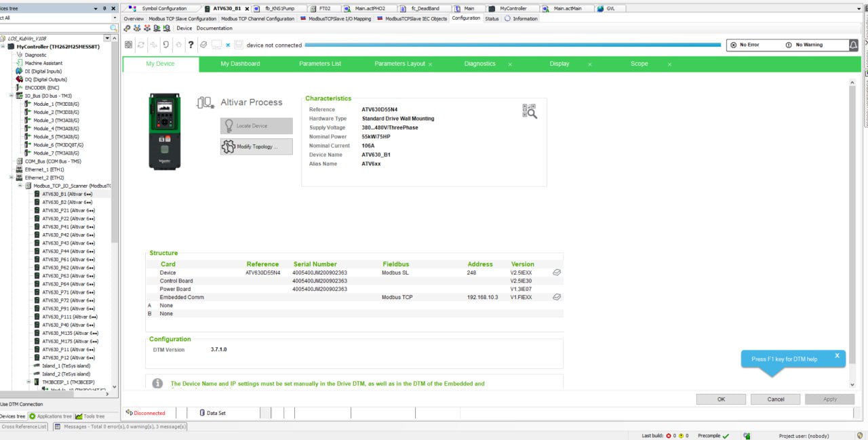Click the Cancel button
Screen dimensions: 868x440
(776, 399)
